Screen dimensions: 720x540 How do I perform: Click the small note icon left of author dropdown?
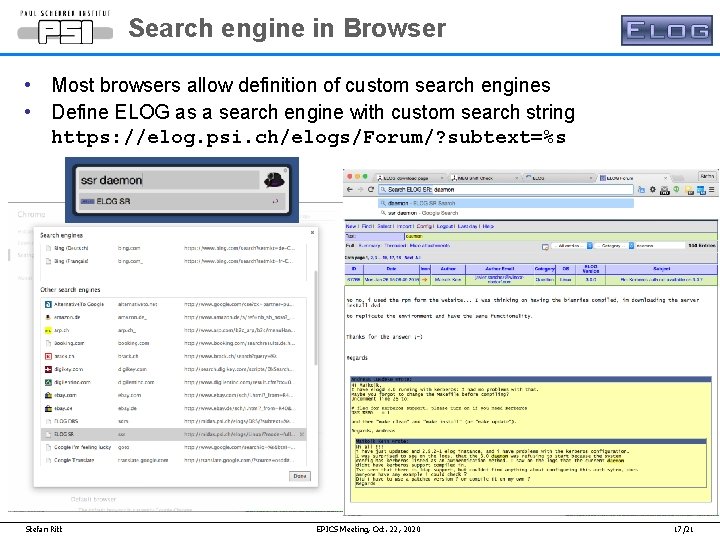[545, 247]
